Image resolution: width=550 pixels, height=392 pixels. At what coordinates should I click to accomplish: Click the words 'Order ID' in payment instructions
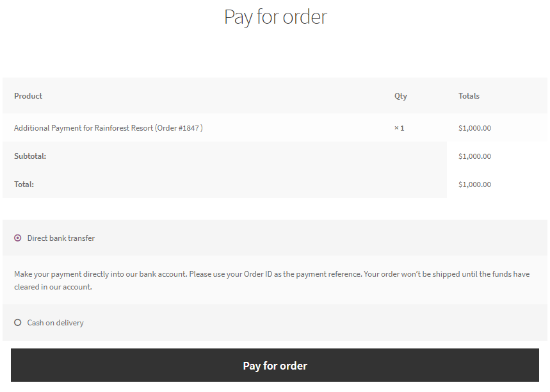click(258, 274)
